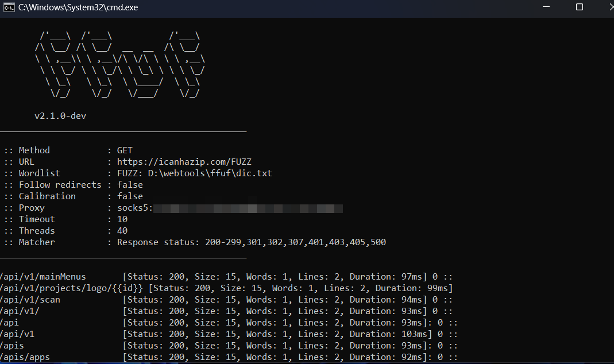
Task: Maximize the cmd.exe window
Action: click(x=579, y=7)
